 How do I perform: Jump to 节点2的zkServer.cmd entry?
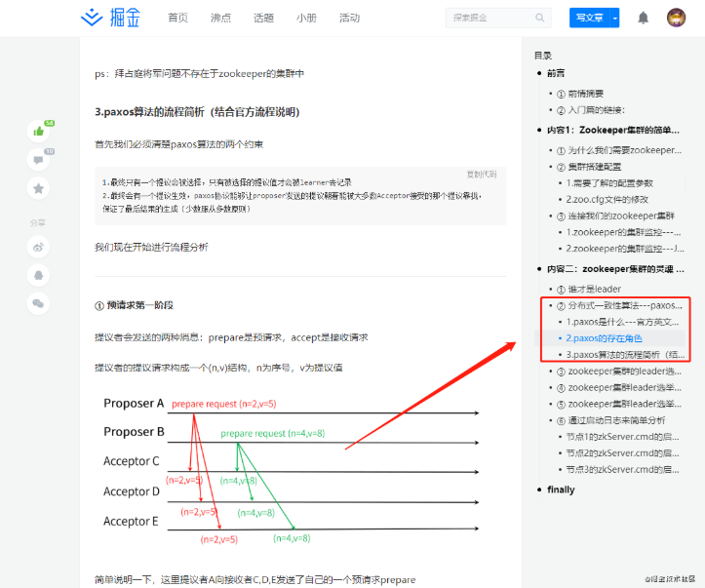pyautogui.click(x=623, y=452)
